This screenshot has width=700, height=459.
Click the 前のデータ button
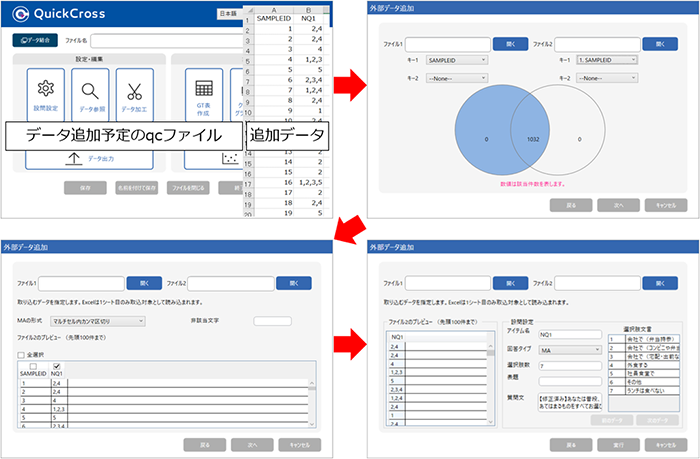pyautogui.click(x=612, y=420)
